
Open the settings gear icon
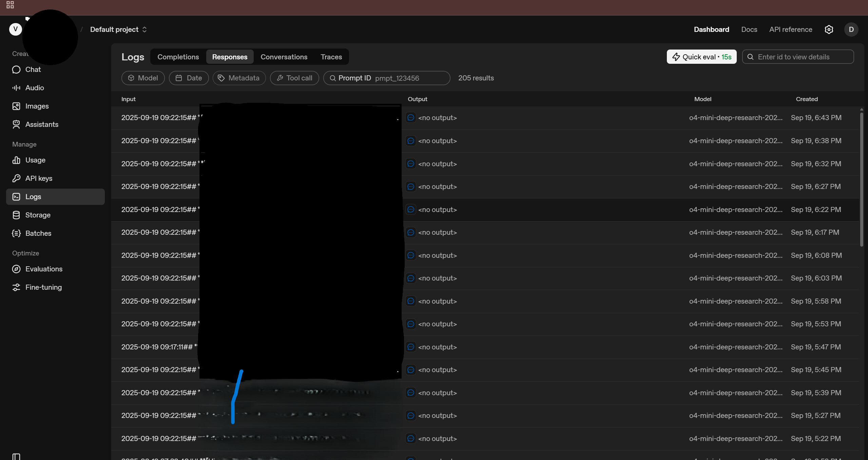click(x=829, y=30)
